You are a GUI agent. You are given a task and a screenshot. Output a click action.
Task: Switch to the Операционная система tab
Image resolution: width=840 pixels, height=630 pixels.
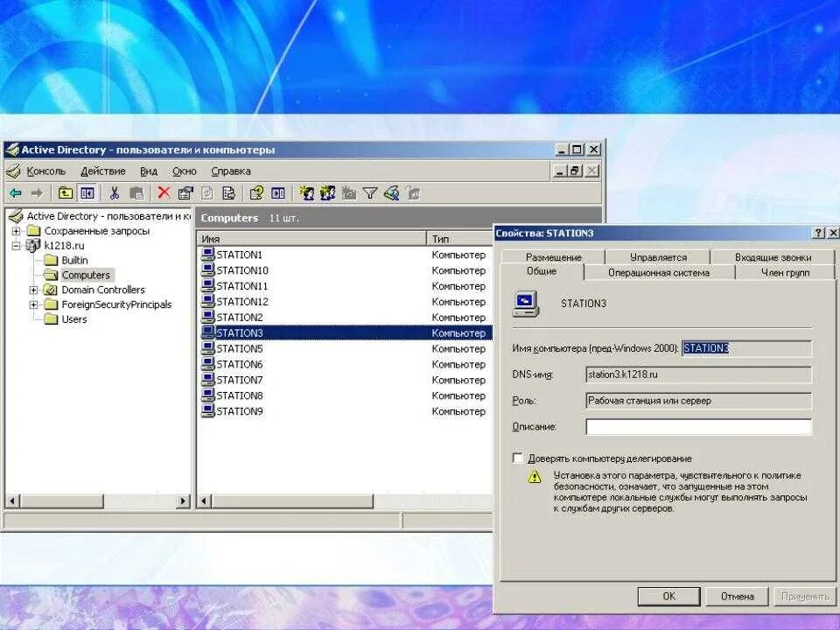(x=659, y=272)
